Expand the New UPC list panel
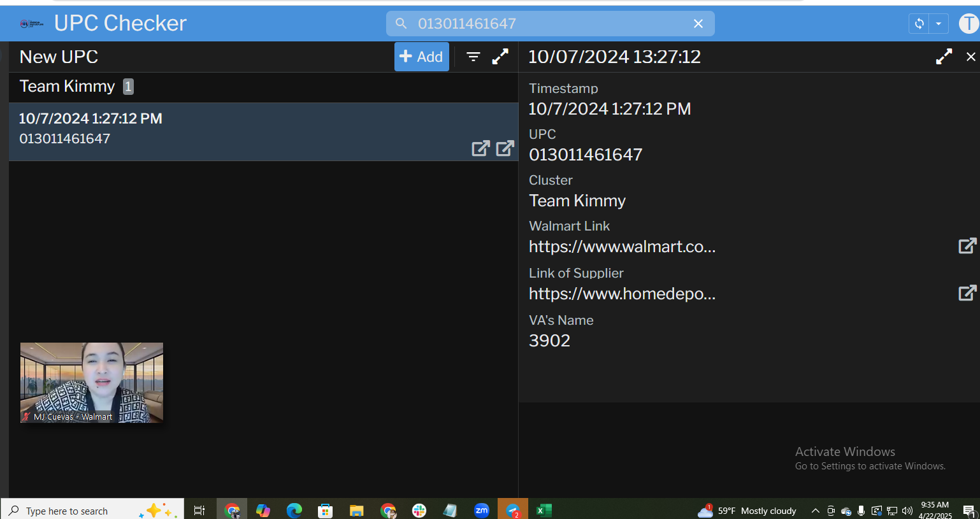Screen dimensions: 980x519 pyautogui.click(x=500, y=57)
